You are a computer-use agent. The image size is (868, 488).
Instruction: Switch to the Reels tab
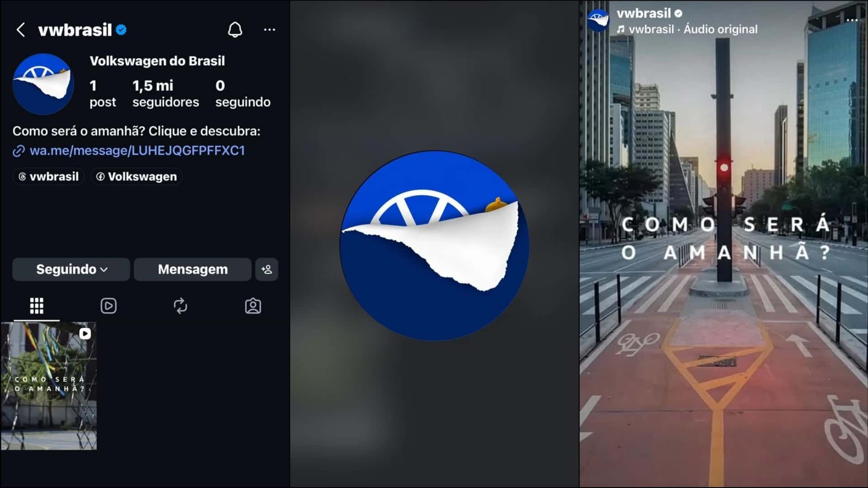(x=108, y=306)
